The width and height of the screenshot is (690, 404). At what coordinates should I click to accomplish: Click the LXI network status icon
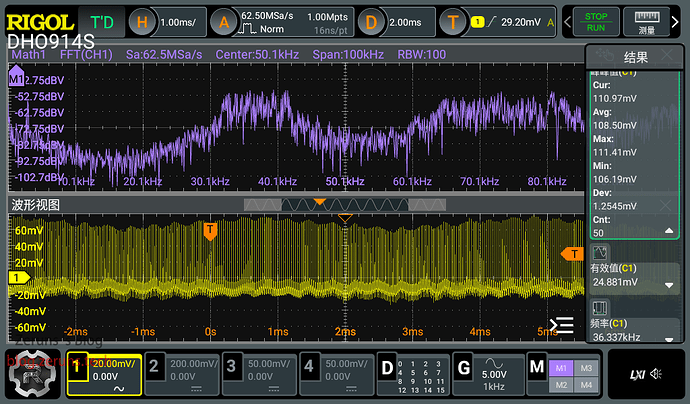tap(634, 376)
